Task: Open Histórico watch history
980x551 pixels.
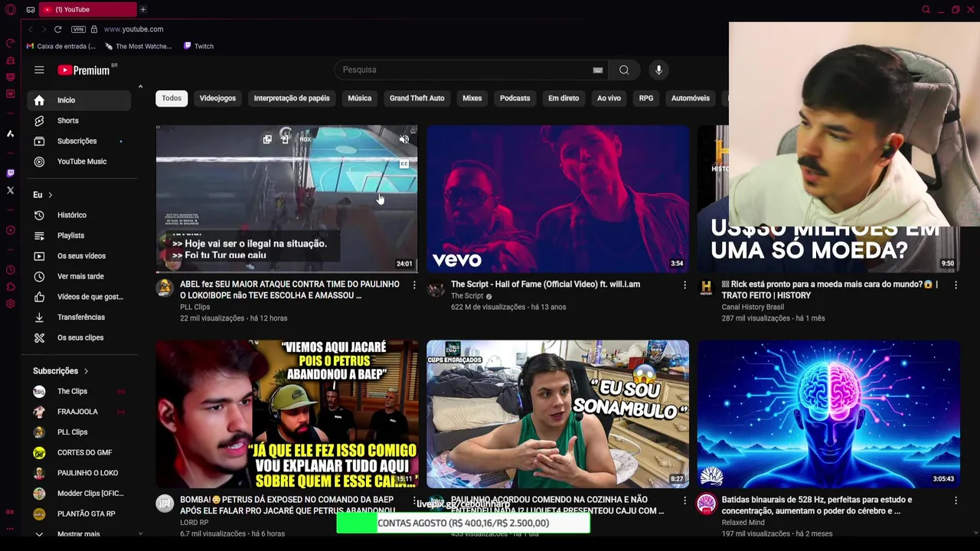Action: [x=79, y=215]
